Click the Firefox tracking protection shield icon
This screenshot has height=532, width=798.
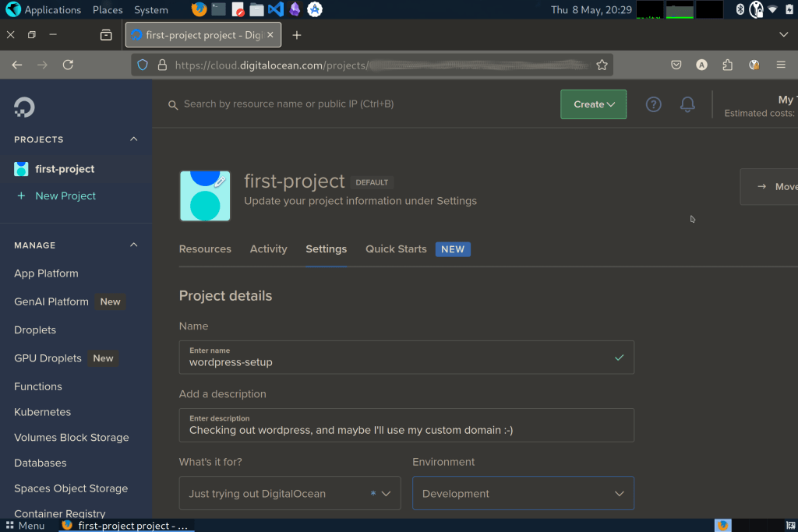[x=143, y=65]
